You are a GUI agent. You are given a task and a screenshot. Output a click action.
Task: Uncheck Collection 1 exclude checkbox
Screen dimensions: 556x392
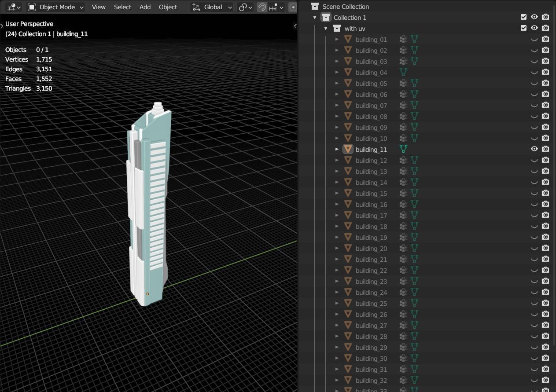(523, 17)
